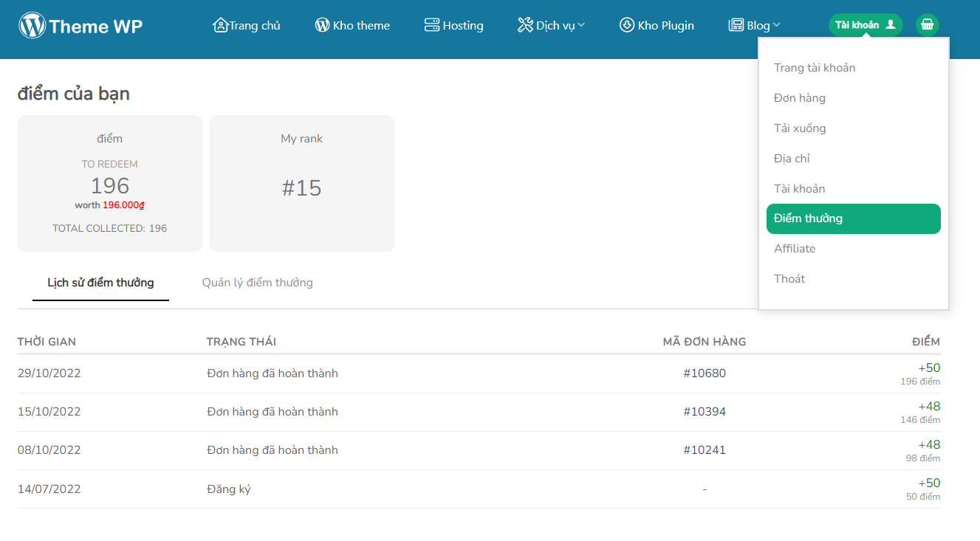Switch to Quản lý điểm thưởng tab
The width and height of the screenshot is (980, 541).
coord(257,283)
